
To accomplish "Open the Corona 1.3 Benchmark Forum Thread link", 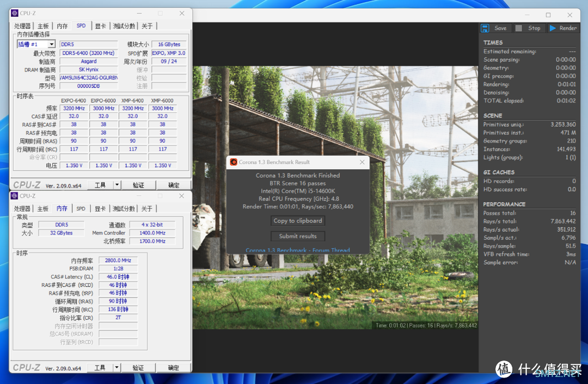I will pyautogui.click(x=298, y=250).
